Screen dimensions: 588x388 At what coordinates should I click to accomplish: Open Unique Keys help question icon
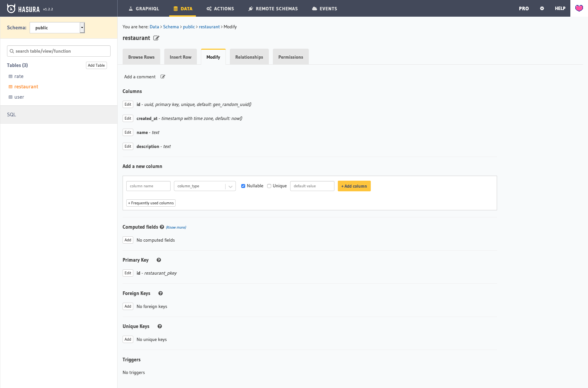pyautogui.click(x=160, y=326)
